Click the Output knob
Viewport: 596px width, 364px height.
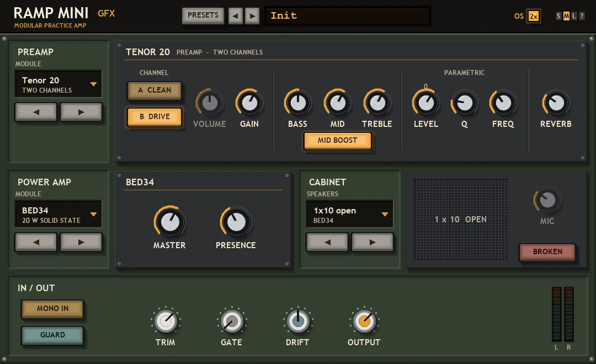click(364, 321)
